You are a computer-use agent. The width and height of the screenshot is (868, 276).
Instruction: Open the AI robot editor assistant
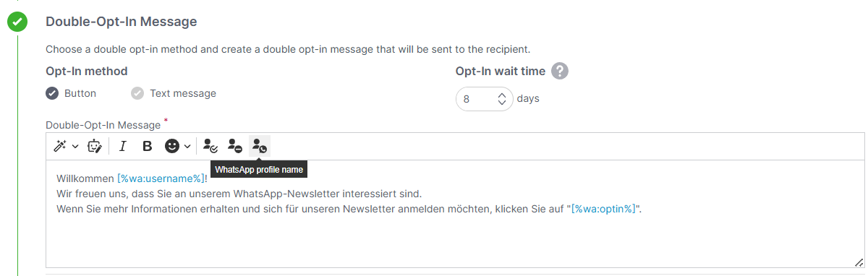coord(95,146)
